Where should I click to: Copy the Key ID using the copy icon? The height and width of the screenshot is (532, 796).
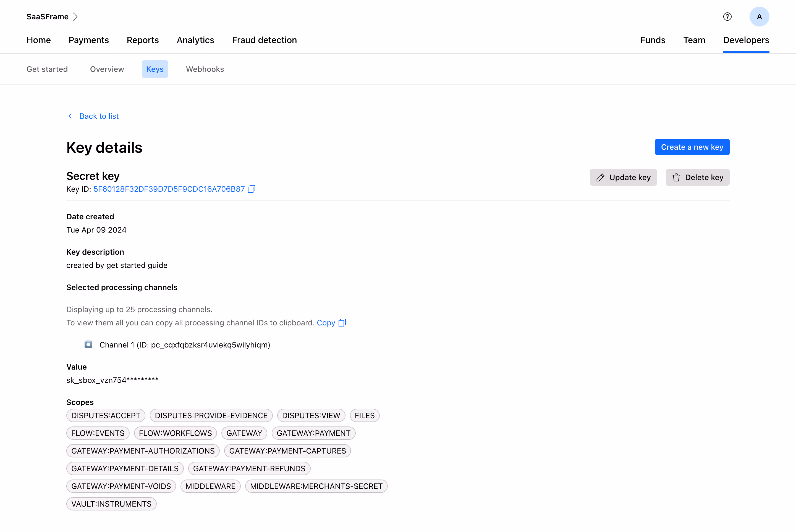click(x=252, y=189)
